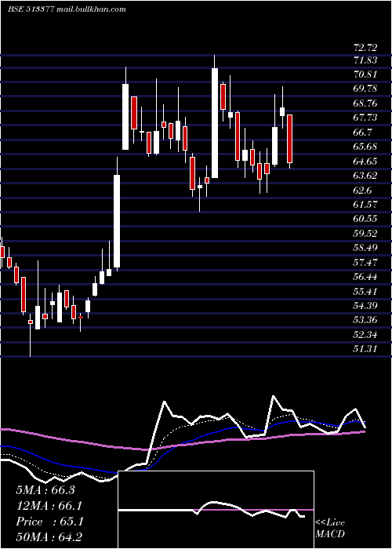Click the 66.7 price label
This screenshot has width=392, height=549.
[363, 133]
